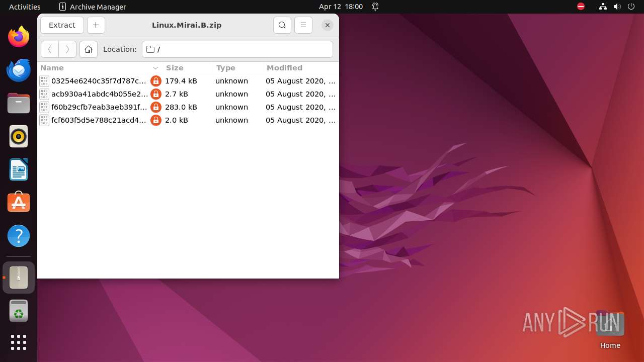Viewport: 644px width, 362px height.
Task: Click the Location path field
Action: (x=237, y=49)
